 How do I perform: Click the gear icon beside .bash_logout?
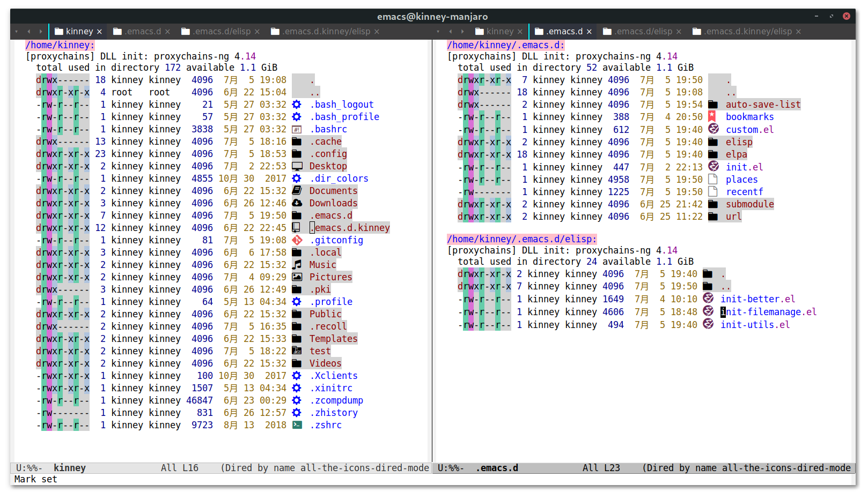click(x=297, y=104)
